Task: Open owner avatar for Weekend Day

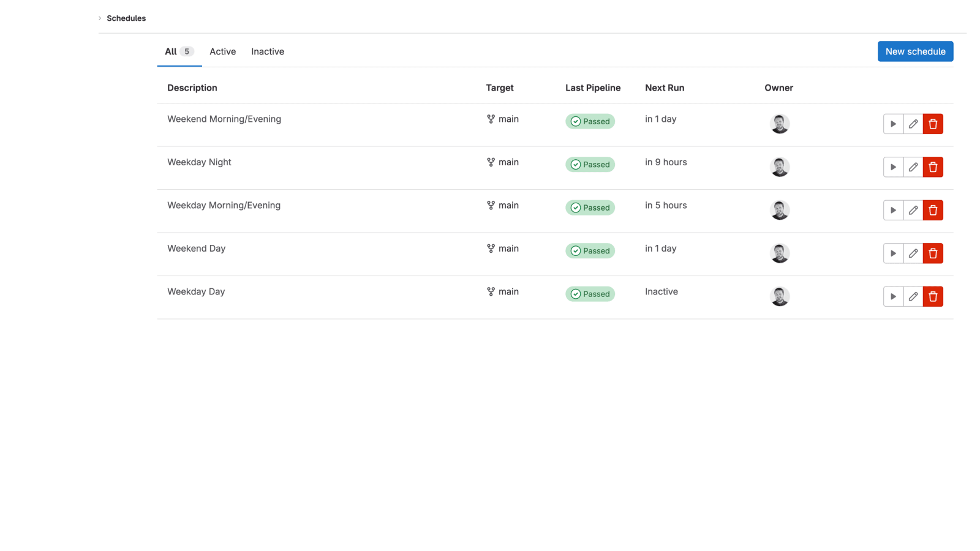Action: point(780,253)
